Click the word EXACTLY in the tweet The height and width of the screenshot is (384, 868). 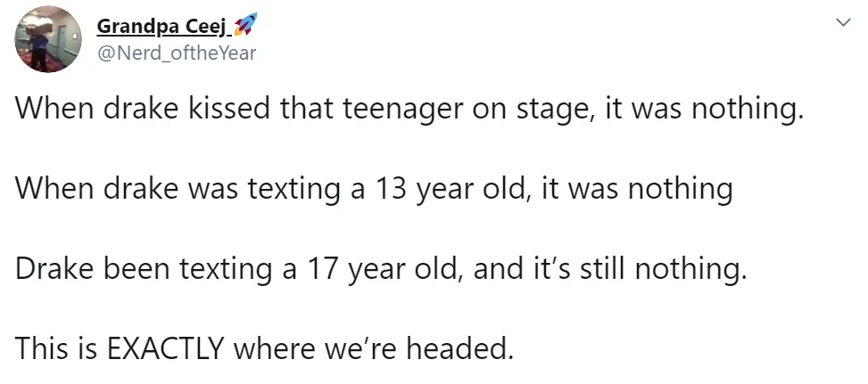click(164, 348)
